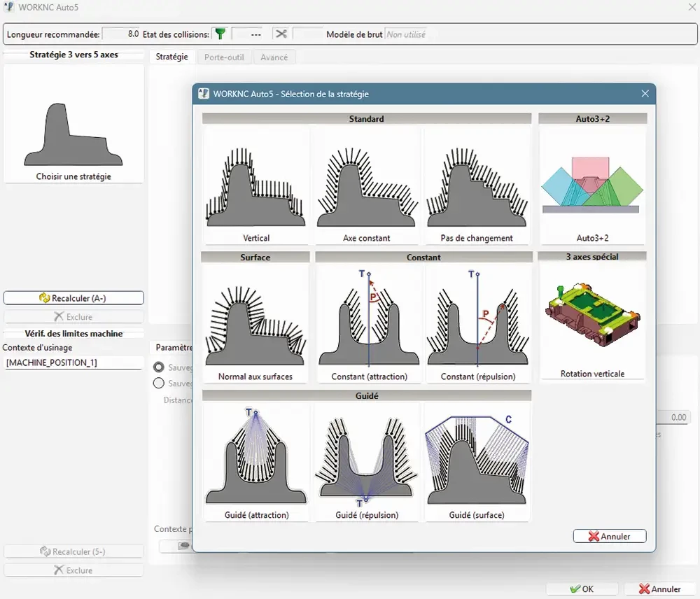Choose the Guidé (surface) strategy
700x599 pixels.
pyautogui.click(x=477, y=458)
